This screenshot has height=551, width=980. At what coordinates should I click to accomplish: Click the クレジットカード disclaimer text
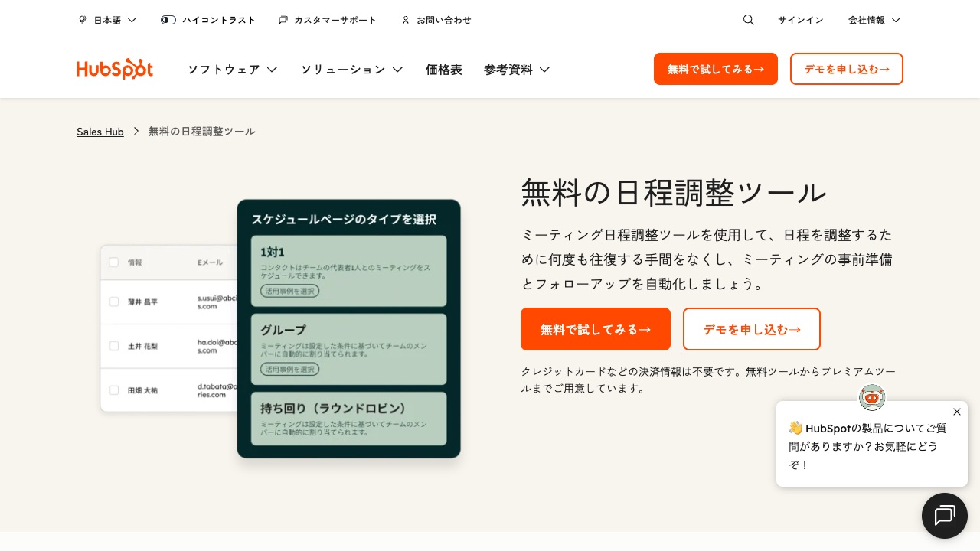pyautogui.click(x=708, y=380)
